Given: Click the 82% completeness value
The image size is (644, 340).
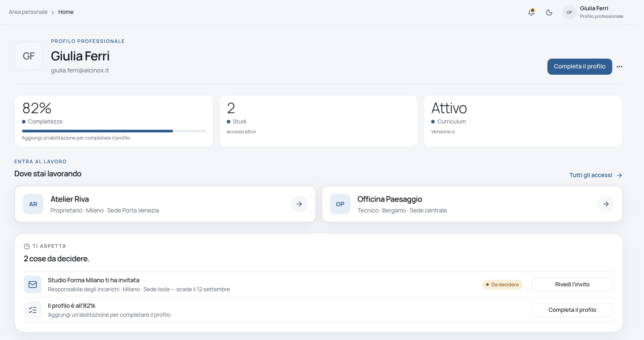Looking at the screenshot, I should coord(37,108).
